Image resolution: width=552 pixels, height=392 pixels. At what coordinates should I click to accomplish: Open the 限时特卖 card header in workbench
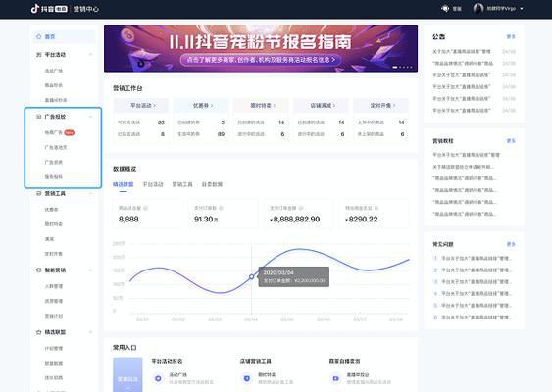pos(261,106)
